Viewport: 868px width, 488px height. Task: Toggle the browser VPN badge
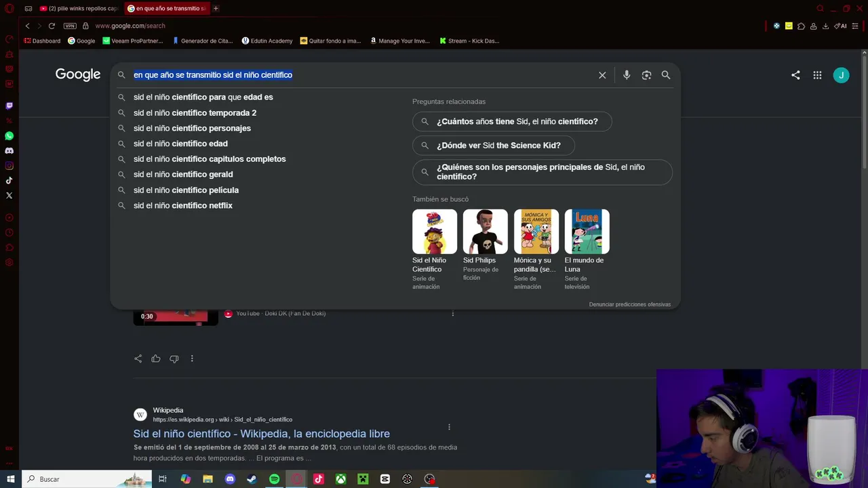70,26
